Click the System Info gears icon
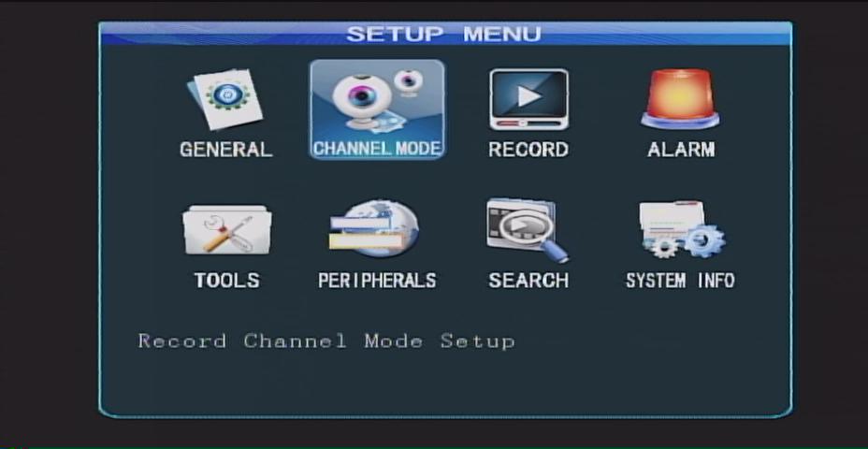 click(681, 230)
